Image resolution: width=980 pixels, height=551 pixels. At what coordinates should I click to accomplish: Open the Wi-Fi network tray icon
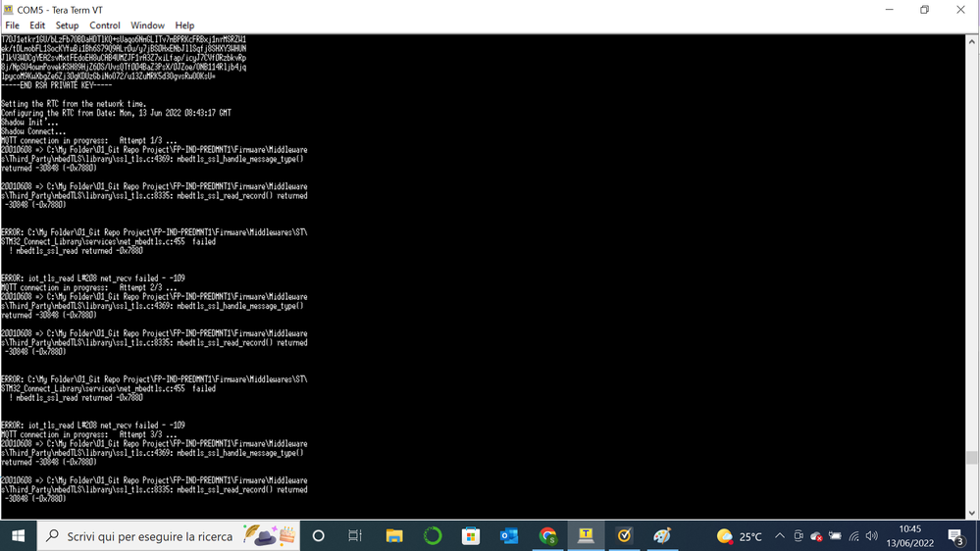[853, 536]
